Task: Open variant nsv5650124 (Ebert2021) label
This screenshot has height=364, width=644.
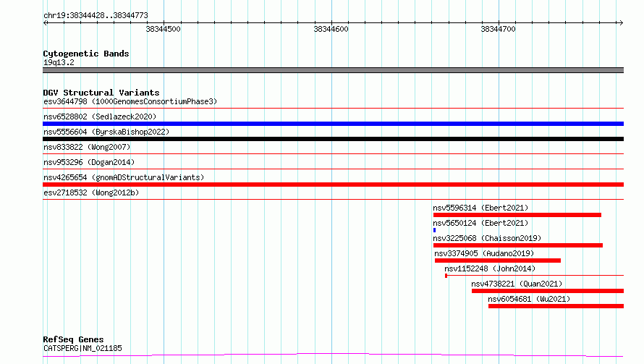Action: click(480, 223)
